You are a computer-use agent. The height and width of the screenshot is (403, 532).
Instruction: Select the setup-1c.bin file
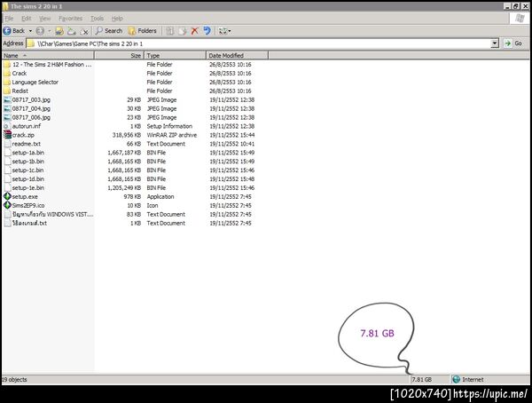click(x=24, y=170)
